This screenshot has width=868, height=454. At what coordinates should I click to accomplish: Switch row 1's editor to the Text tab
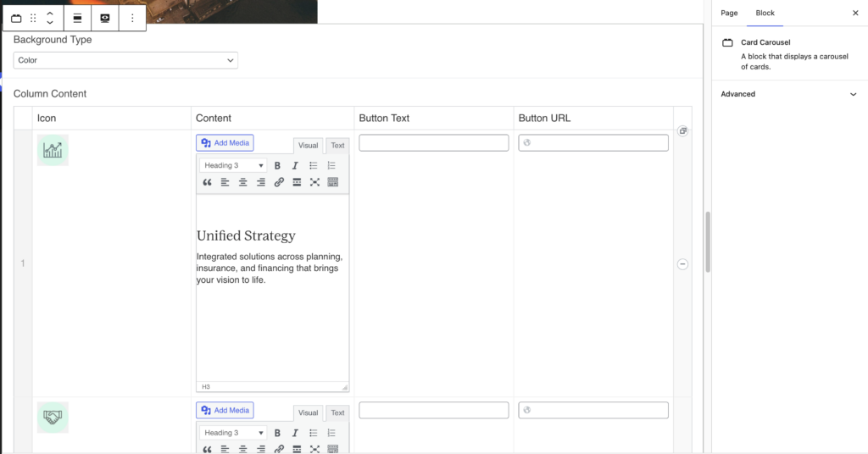pos(337,146)
